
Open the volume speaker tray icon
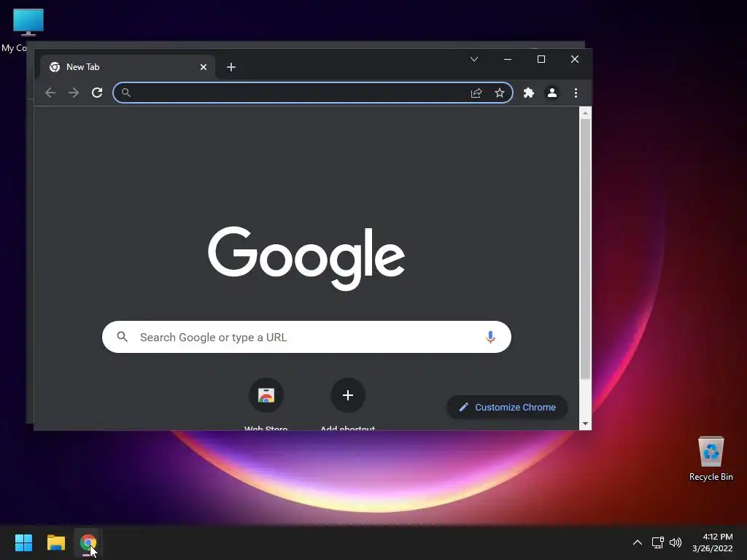tap(676, 542)
